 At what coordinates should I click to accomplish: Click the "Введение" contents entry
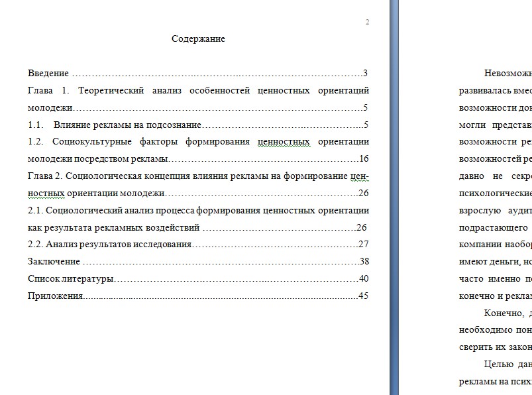(197, 73)
